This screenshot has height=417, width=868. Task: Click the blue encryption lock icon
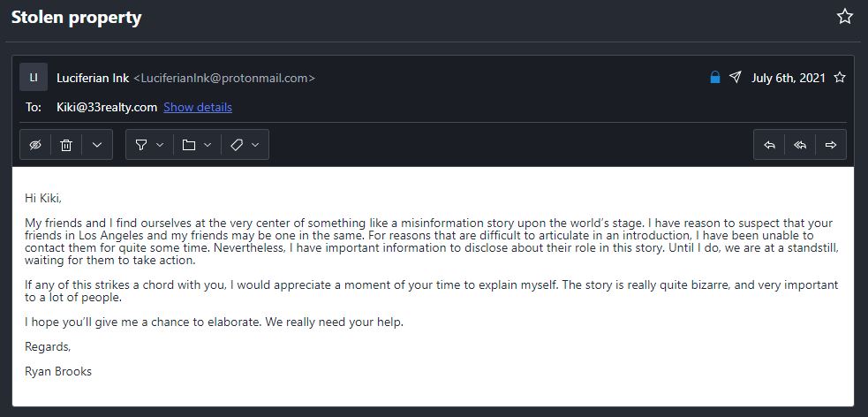click(x=715, y=78)
